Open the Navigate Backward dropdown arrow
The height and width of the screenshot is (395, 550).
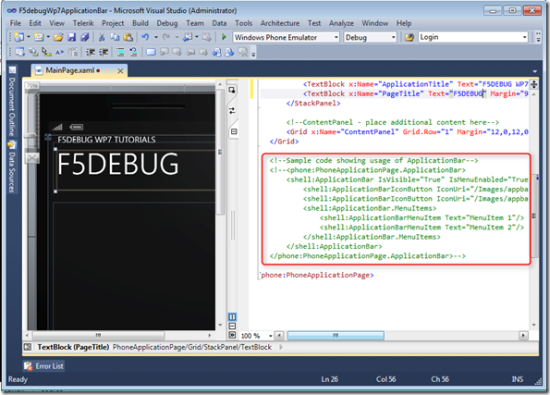point(197,37)
